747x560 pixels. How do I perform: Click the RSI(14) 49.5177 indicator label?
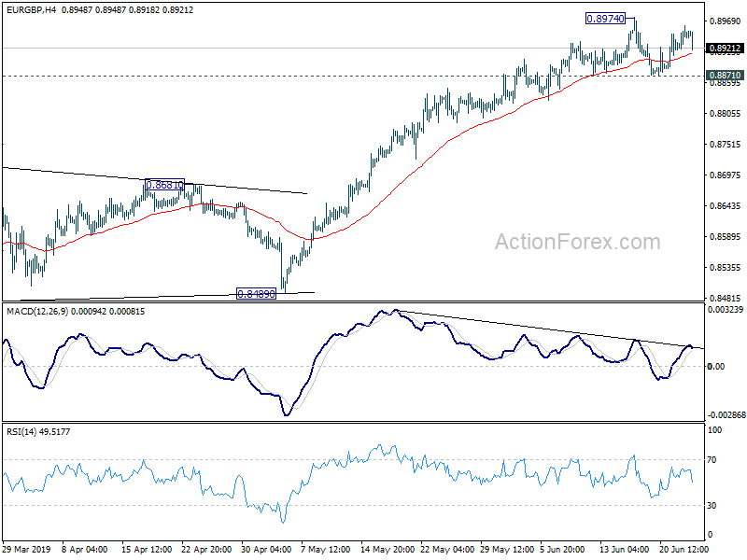coord(38,432)
